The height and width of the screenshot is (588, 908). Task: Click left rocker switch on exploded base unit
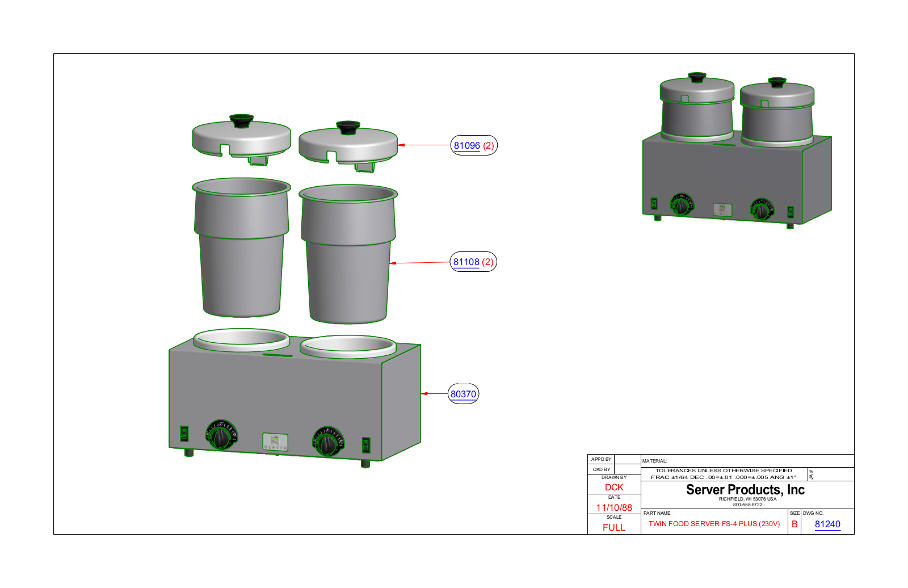click(184, 434)
